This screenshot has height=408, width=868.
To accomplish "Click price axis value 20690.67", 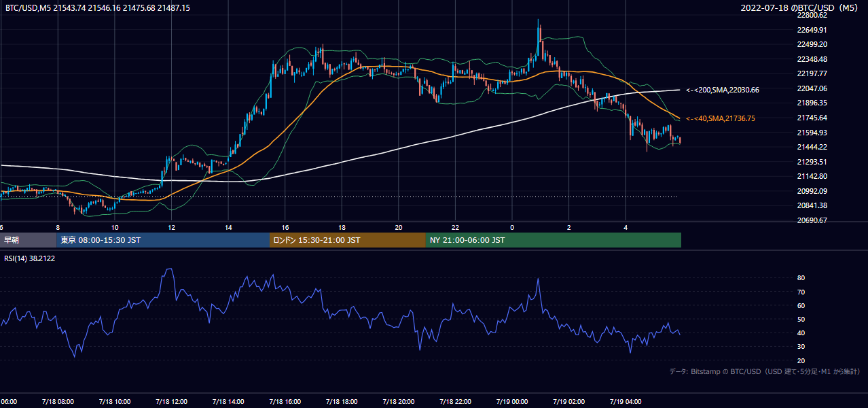I will (x=812, y=220).
